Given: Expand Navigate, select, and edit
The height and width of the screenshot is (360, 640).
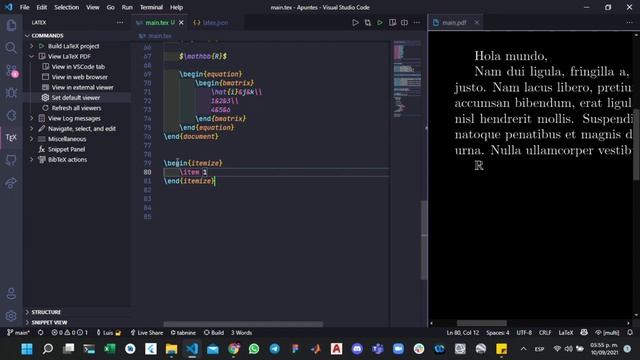Looking at the screenshot, I should [x=31, y=129].
